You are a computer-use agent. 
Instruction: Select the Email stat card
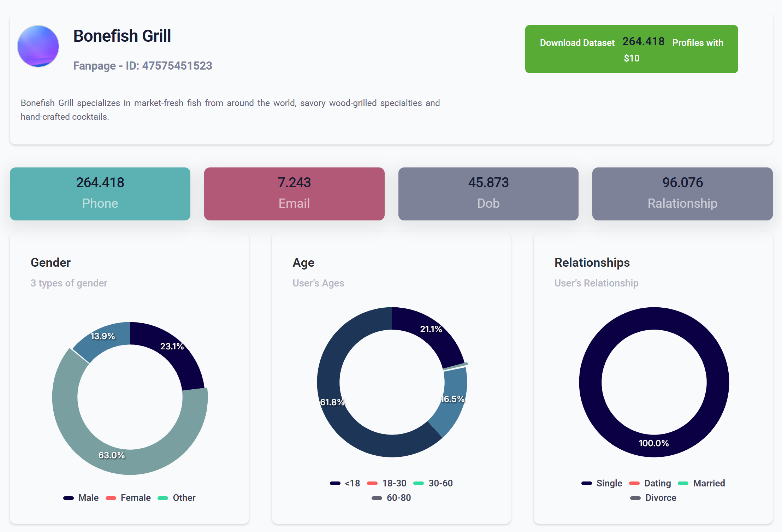tap(294, 194)
